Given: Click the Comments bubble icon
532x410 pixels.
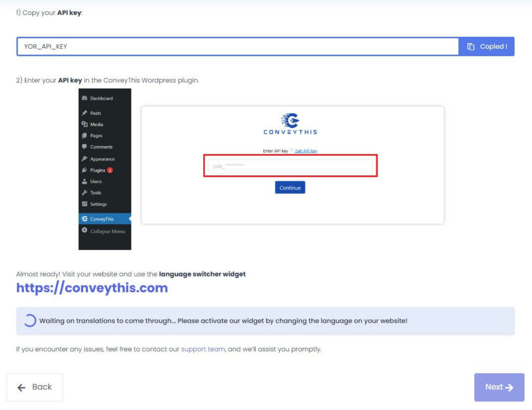Looking at the screenshot, I should pyautogui.click(x=84, y=147).
